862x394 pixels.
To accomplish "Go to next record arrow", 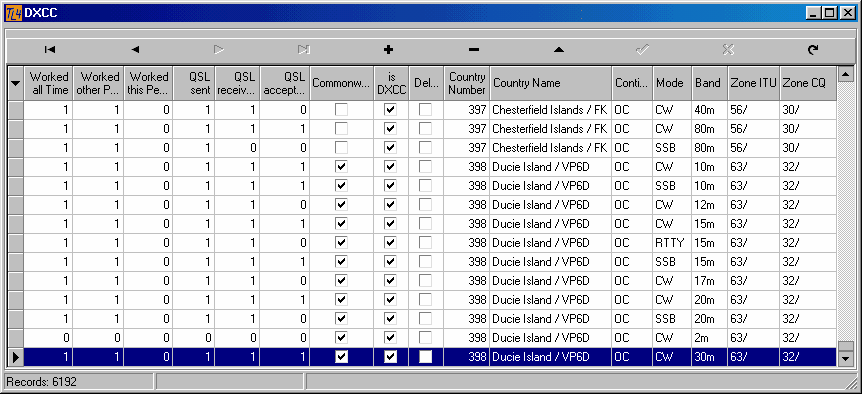I will coord(219,50).
